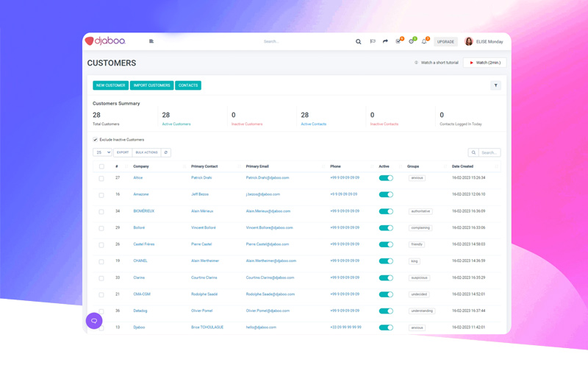
Task: Click the share arrow icon
Action: point(385,42)
